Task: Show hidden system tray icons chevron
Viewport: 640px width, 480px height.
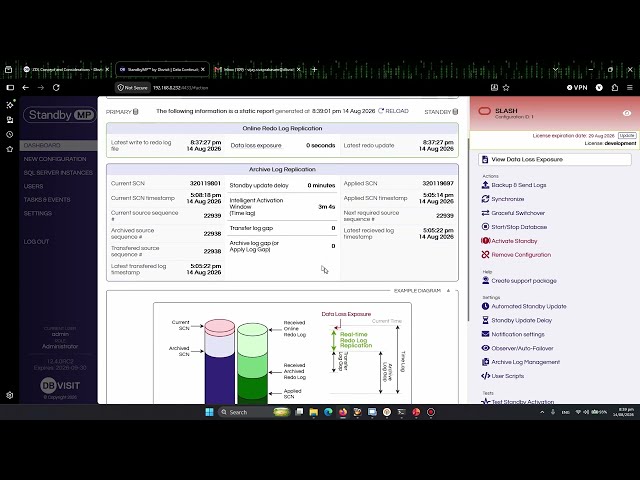Action: point(542,412)
